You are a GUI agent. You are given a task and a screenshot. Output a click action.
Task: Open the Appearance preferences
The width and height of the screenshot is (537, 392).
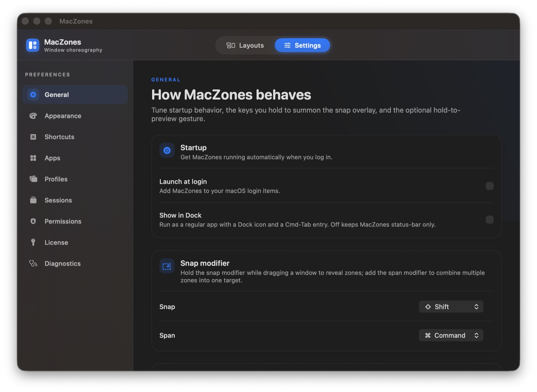tap(75, 116)
